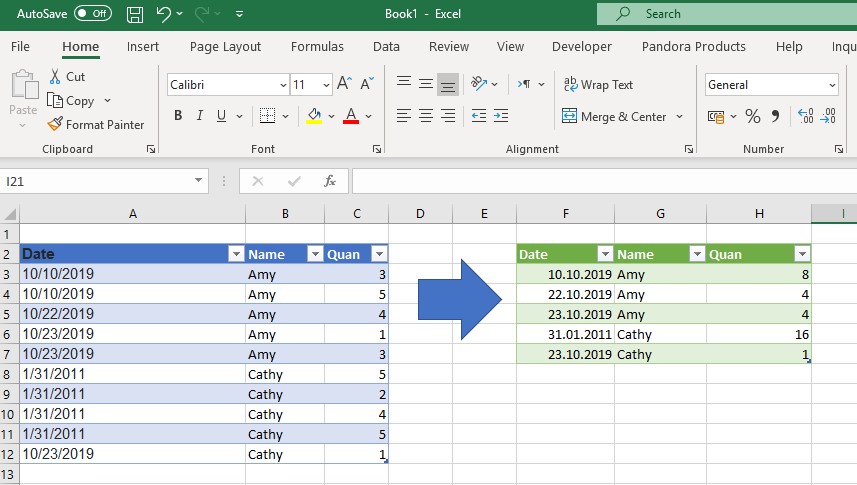The image size is (857, 485).
Task: Apply yellow fill color
Action: (x=314, y=115)
